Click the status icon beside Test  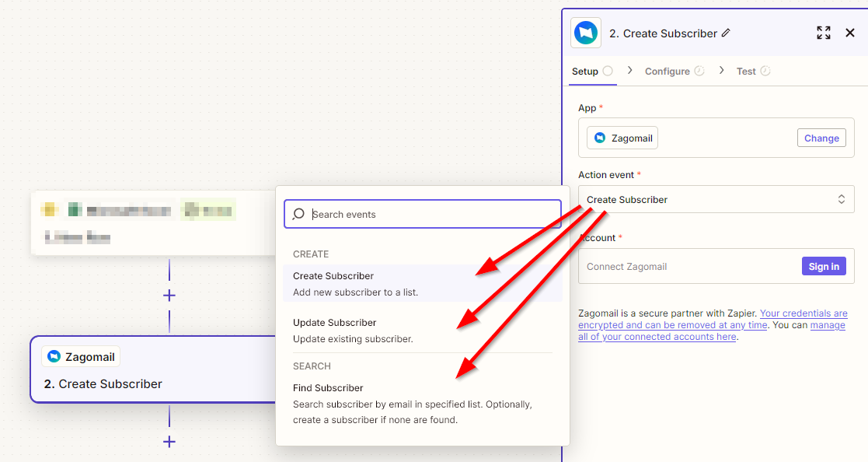click(x=765, y=71)
